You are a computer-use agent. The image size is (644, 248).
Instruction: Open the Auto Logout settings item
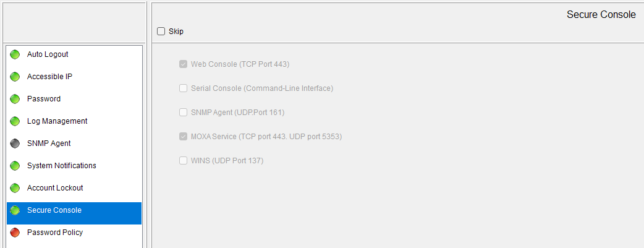(48, 54)
